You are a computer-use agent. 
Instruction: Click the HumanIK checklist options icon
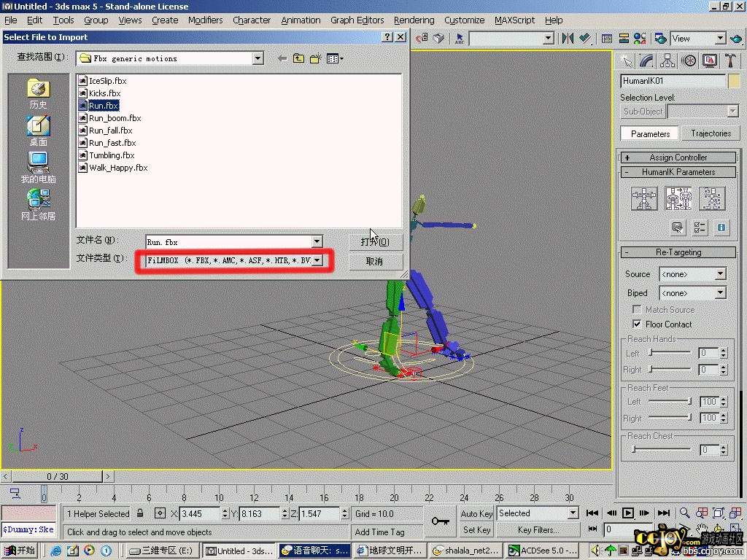point(700,227)
